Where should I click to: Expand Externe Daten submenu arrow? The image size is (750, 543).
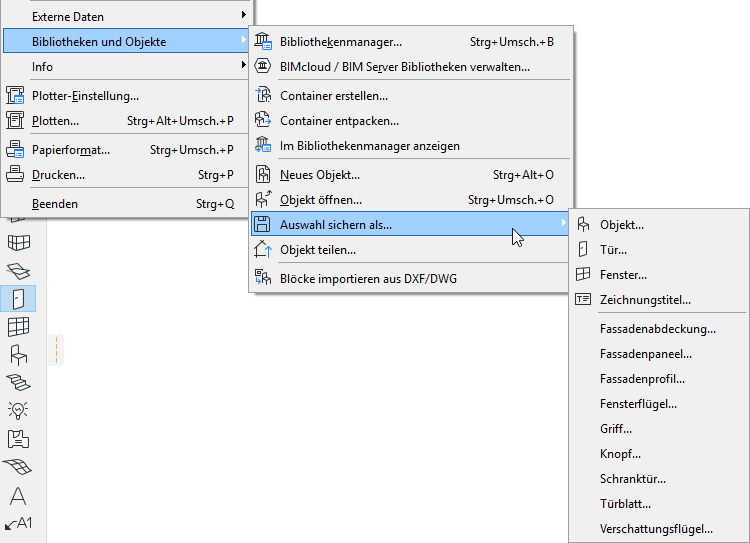point(244,15)
